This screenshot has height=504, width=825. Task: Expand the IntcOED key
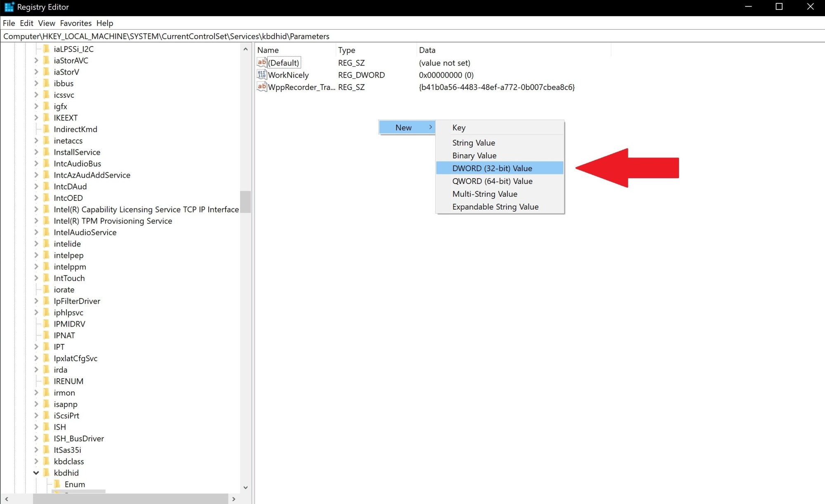click(36, 198)
